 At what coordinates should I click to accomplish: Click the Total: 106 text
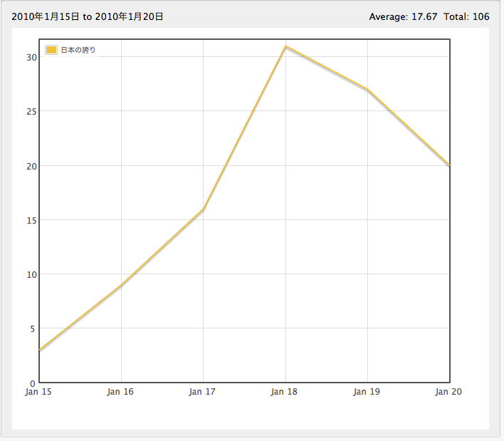click(466, 16)
